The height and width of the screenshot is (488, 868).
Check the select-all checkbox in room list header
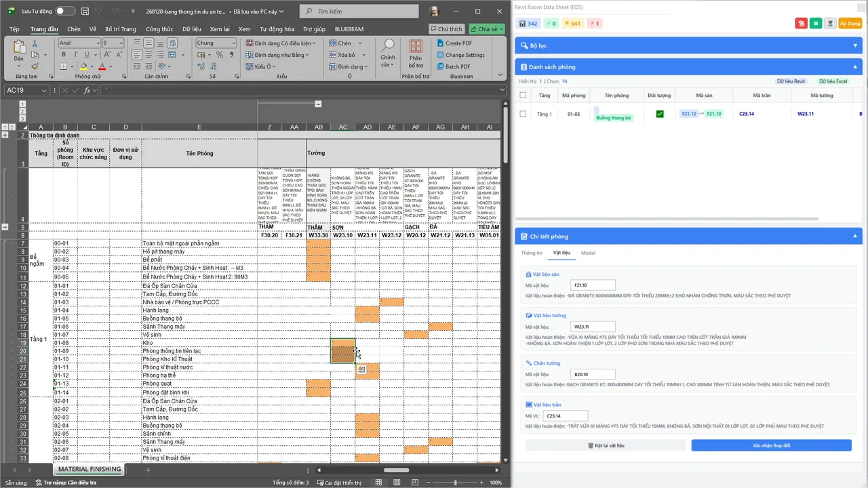click(x=523, y=96)
